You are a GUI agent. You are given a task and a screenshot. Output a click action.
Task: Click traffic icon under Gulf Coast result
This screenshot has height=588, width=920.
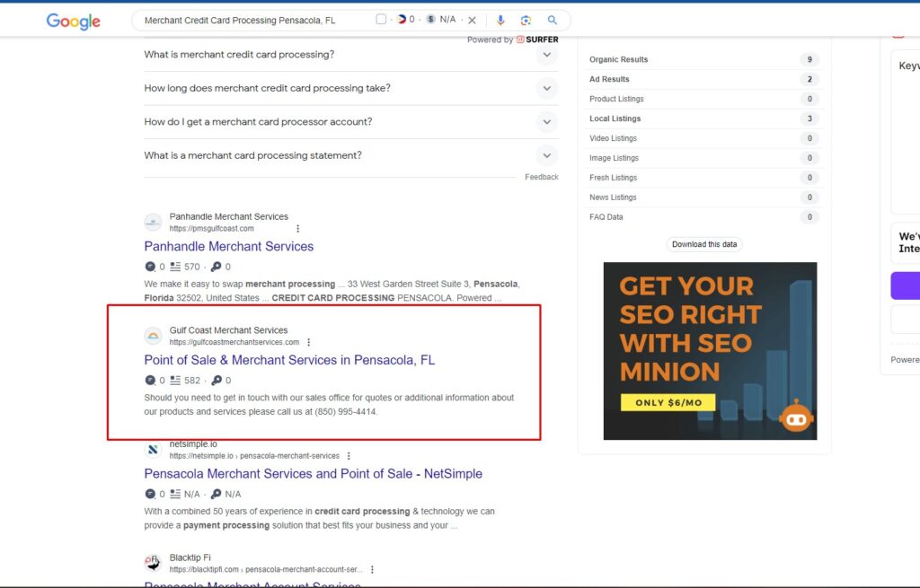tap(150, 381)
